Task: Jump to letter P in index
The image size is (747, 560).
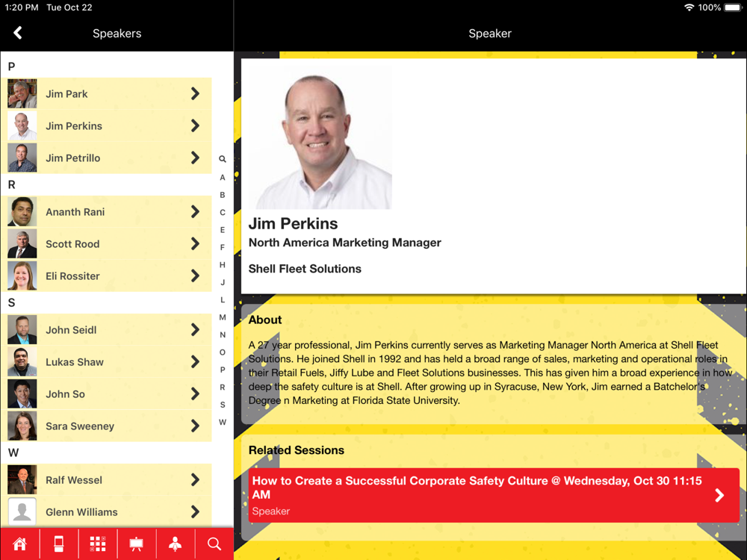Action: [x=223, y=370]
